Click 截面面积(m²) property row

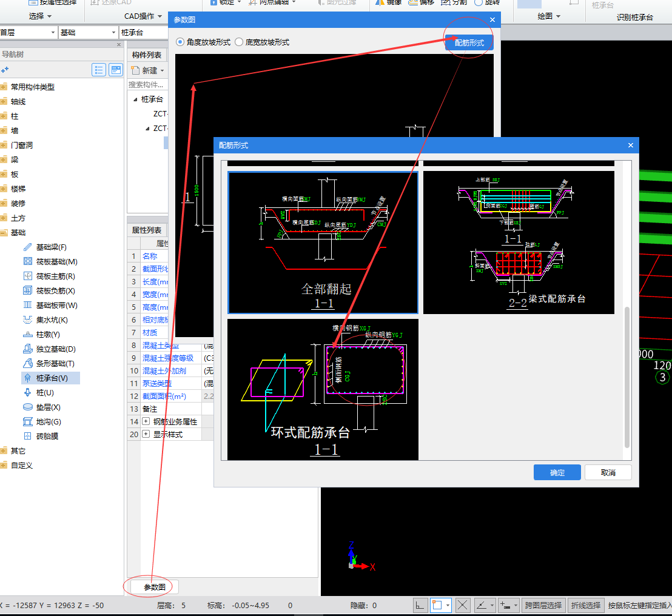click(x=172, y=397)
